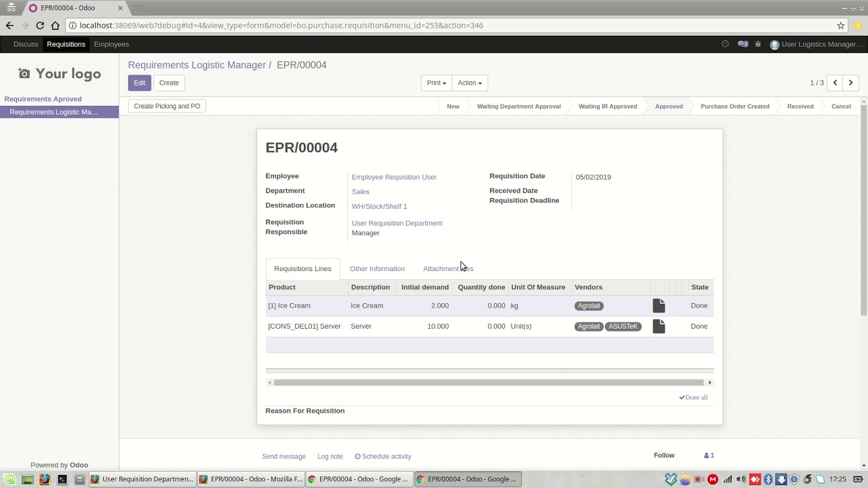Select Requirements Logistic Manager in sidebar

[59, 112]
